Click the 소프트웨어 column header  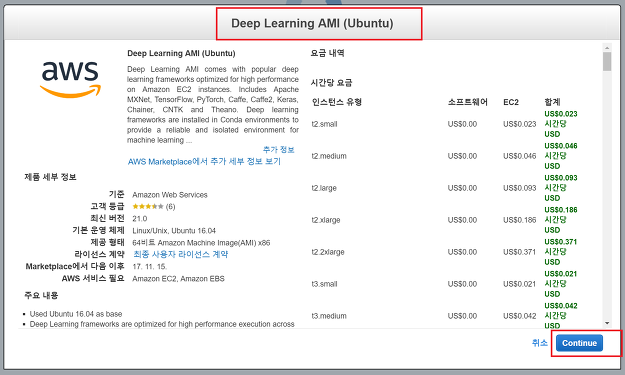[467, 102]
